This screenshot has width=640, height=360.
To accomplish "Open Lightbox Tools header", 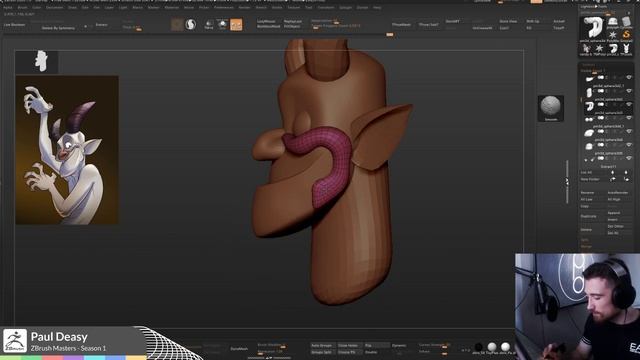I will [593, 7].
